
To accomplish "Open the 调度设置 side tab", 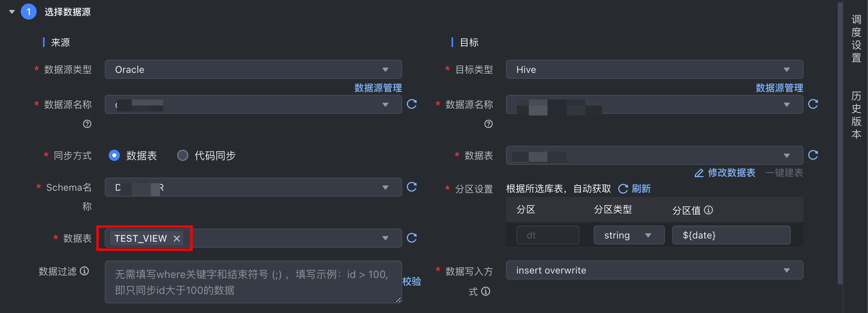I will (856, 39).
